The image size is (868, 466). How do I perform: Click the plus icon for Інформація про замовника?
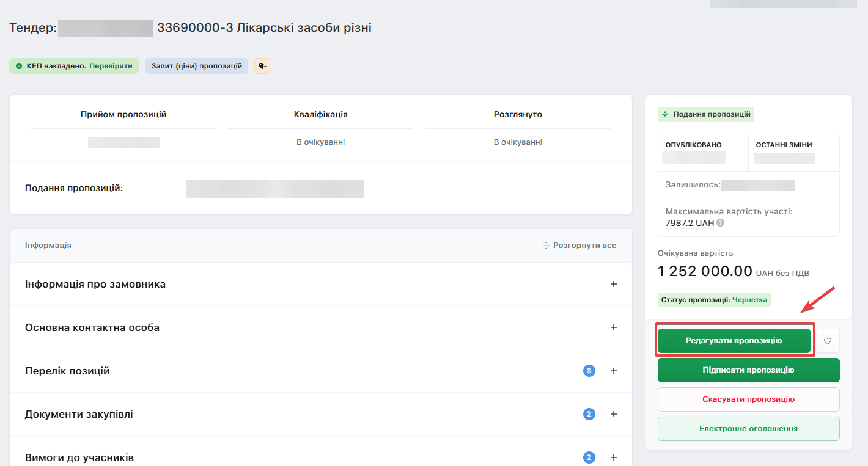point(614,284)
